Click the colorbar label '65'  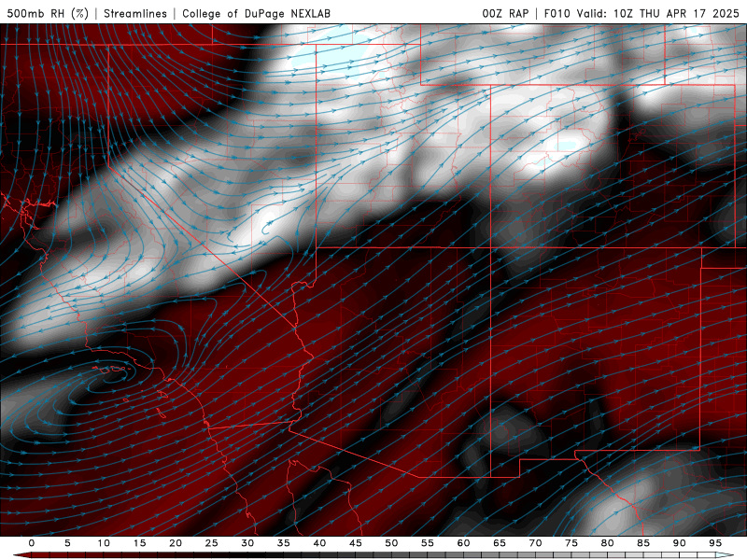coord(500,543)
